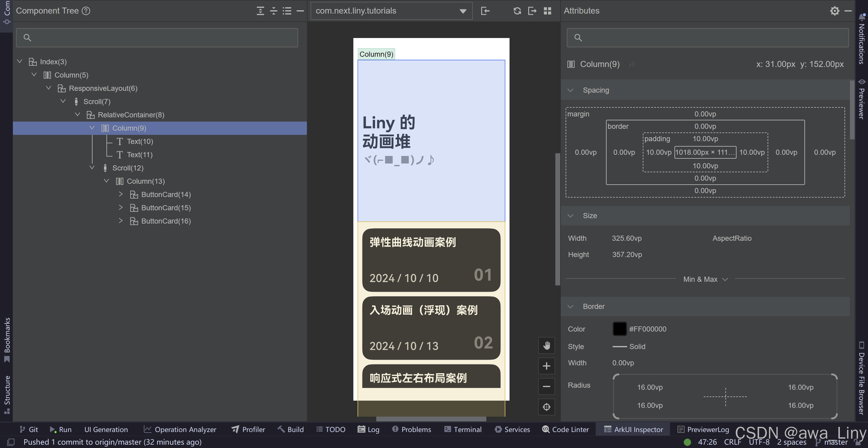Collapse the Scroll(12) tree node
Viewport: 868px width, 448px height.
92,168
